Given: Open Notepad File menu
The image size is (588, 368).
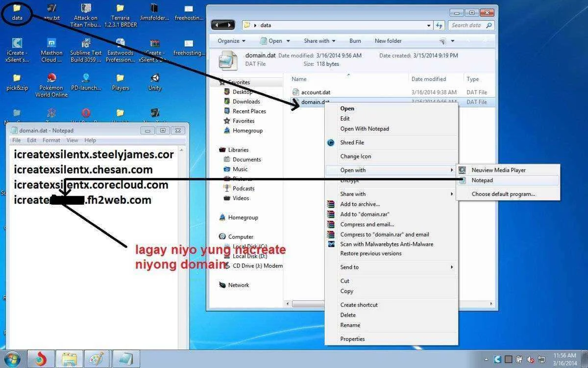Looking at the screenshot, I should 17,140.
